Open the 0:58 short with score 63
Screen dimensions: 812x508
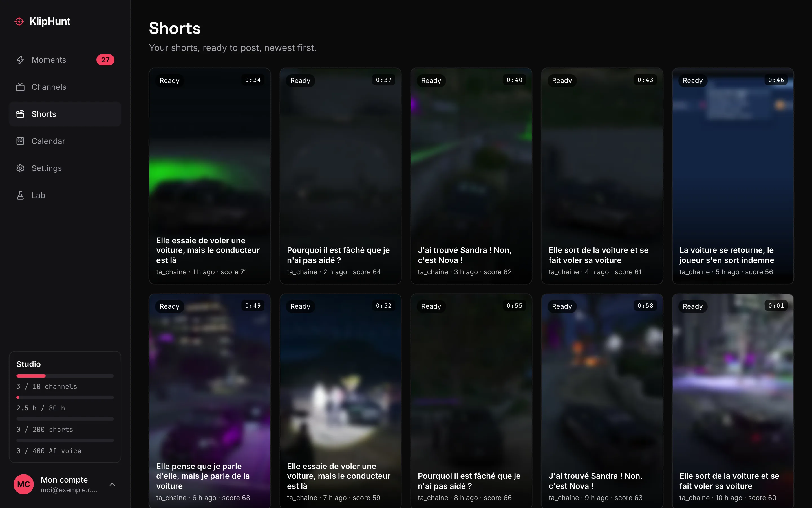pos(602,401)
